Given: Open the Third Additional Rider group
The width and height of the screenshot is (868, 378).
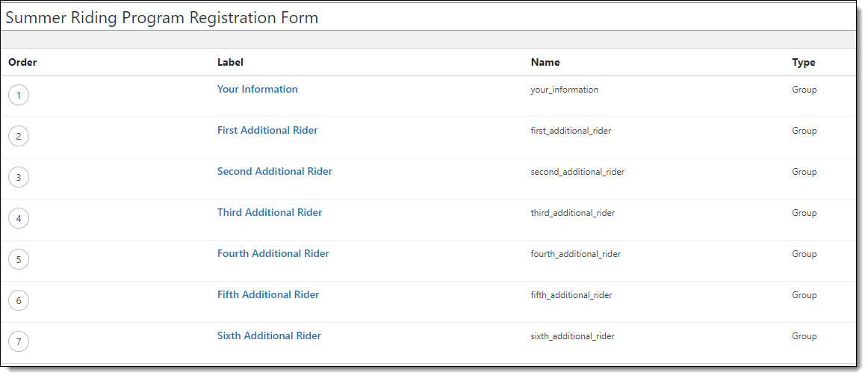Looking at the screenshot, I should [270, 212].
